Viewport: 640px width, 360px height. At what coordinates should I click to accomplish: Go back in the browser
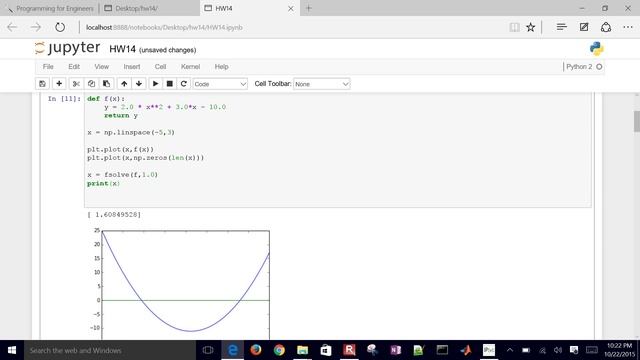pos(12,27)
